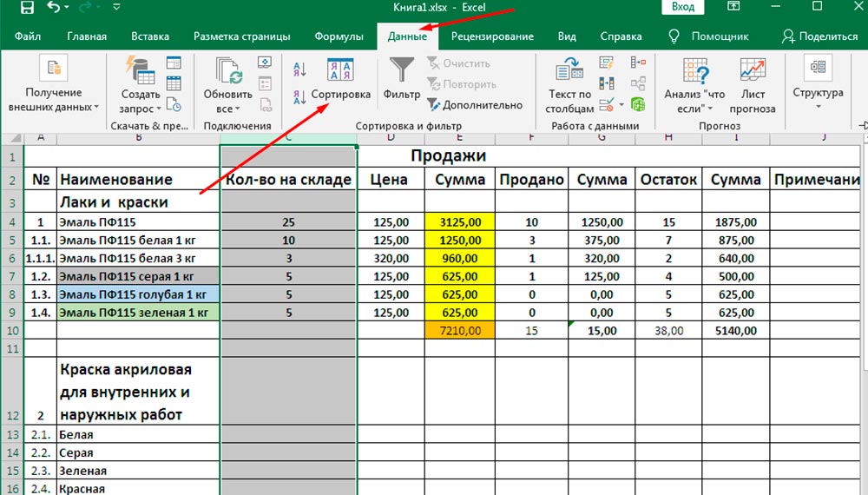The height and width of the screenshot is (495, 868).
Task: Expand the Структура dropdown arrow
Action: tap(819, 106)
